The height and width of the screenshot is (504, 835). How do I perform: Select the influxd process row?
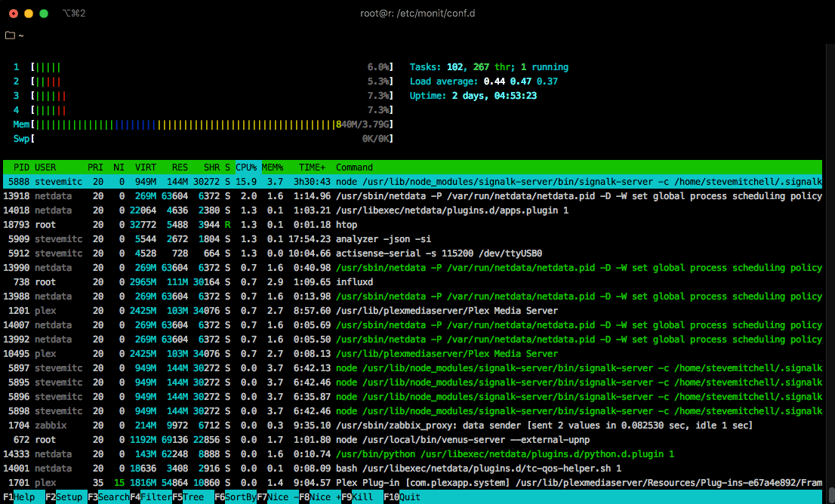coord(413,282)
